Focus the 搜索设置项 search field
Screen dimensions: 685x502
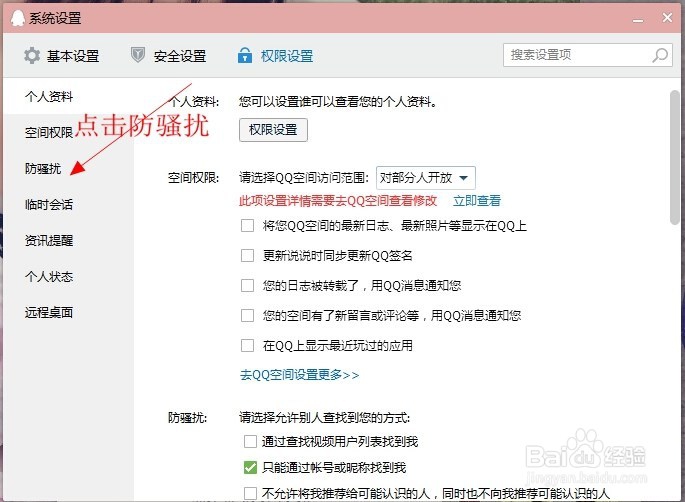point(588,55)
